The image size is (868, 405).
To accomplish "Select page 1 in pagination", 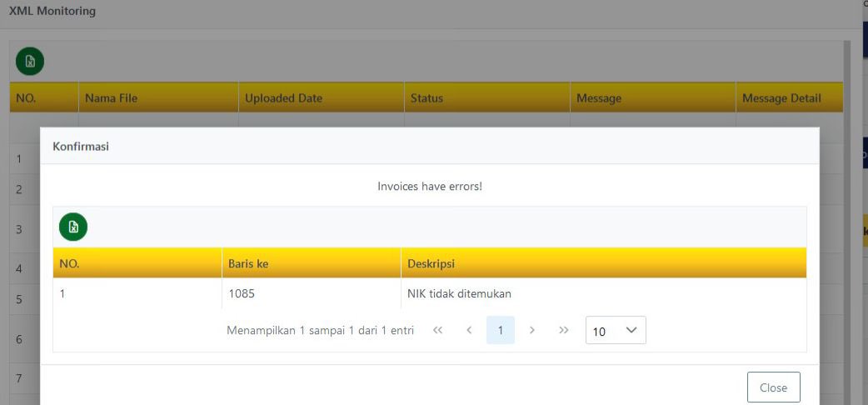I will click(x=501, y=330).
